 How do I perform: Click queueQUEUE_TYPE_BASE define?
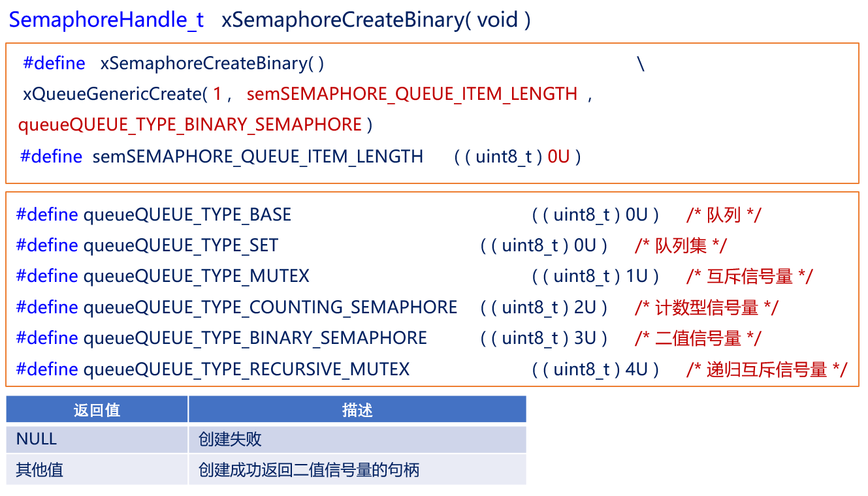(153, 215)
